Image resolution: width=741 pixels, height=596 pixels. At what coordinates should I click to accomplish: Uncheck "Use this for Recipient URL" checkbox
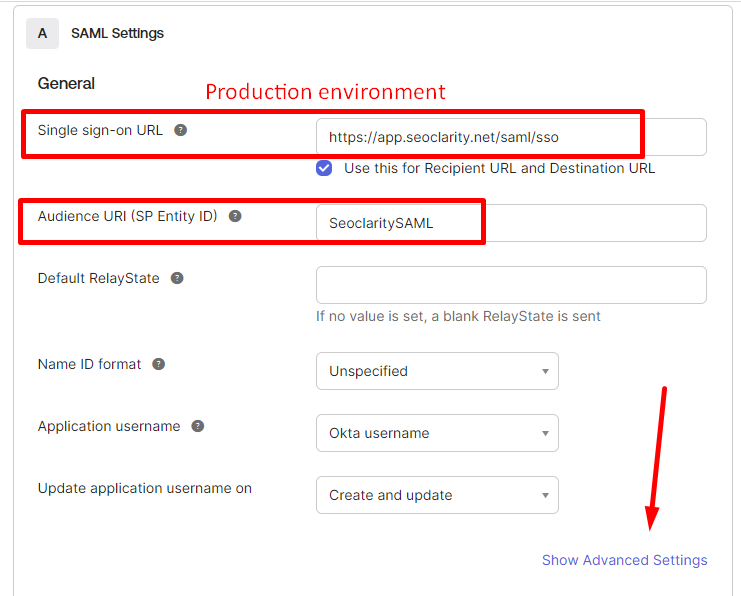point(324,168)
